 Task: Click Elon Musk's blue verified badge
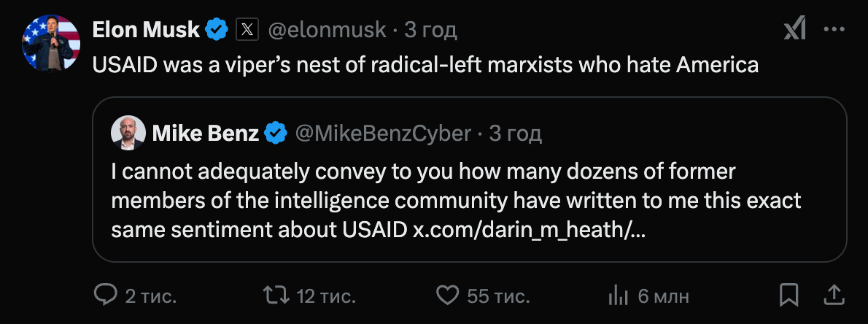(216, 30)
